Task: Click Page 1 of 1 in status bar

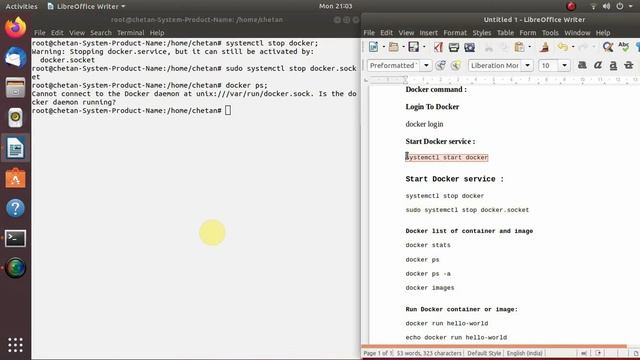Action: (378, 353)
